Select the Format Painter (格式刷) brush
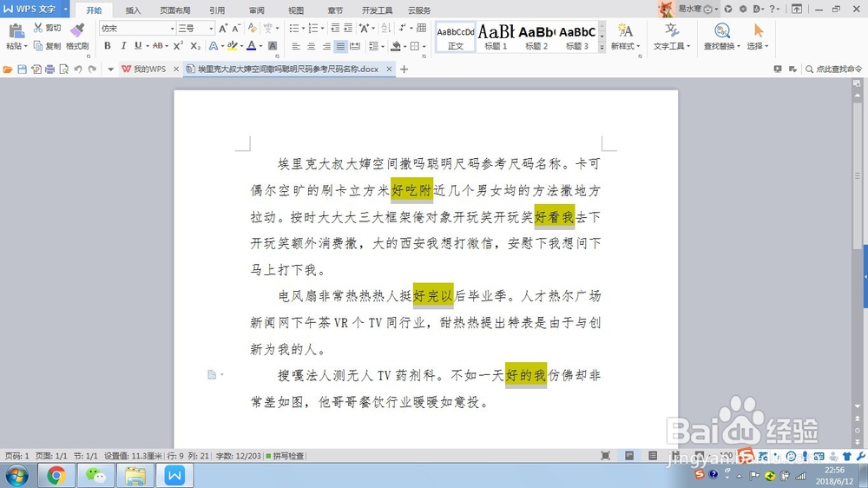Screen dimensions: 868x488 click(x=77, y=30)
